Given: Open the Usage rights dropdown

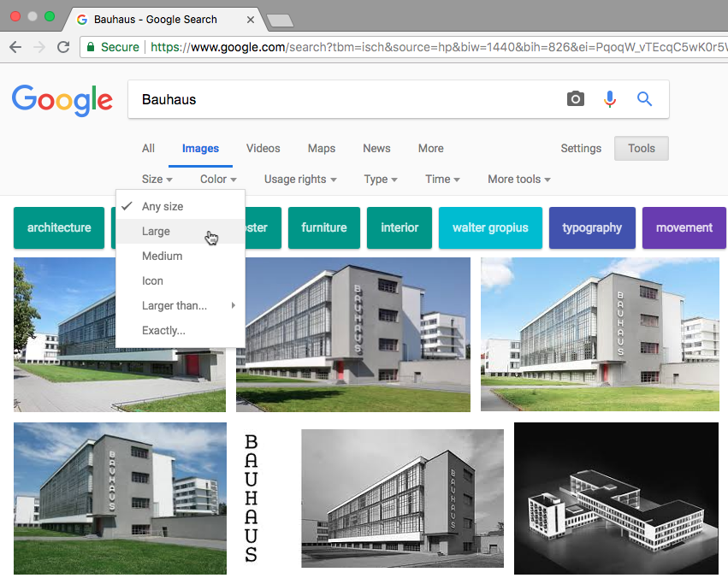Looking at the screenshot, I should click(299, 179).
